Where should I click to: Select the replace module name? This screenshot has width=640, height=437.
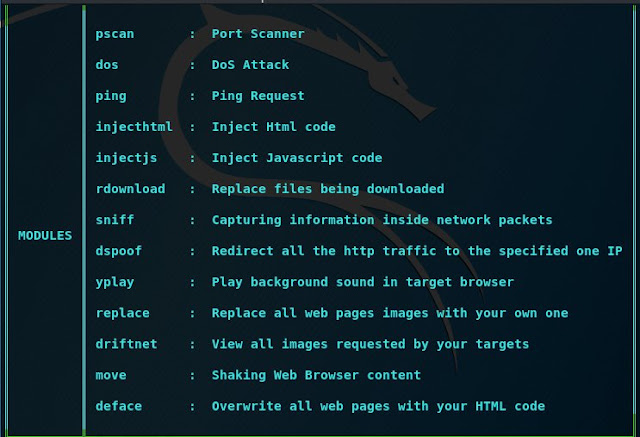click(x=122, y=313)
